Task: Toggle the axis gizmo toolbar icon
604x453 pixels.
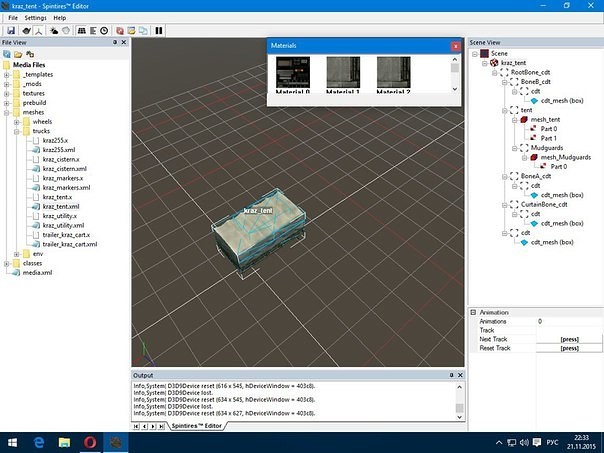Action: point(39,31)
